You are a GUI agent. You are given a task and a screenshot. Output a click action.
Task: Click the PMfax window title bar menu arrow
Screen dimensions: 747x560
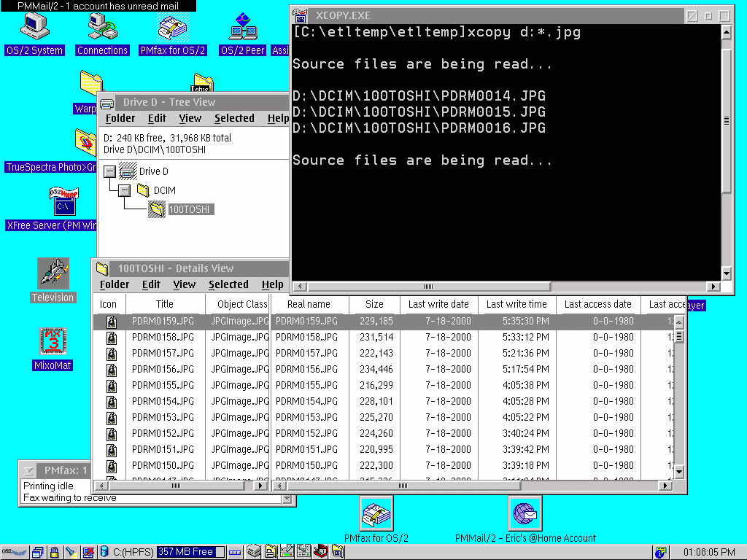click(x=28, y=471)
